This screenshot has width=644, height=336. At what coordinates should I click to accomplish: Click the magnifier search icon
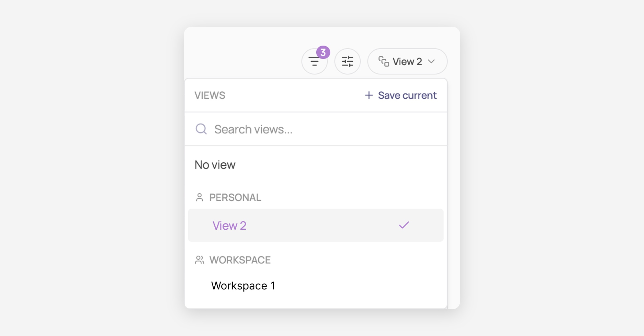[x=201, y=129]
